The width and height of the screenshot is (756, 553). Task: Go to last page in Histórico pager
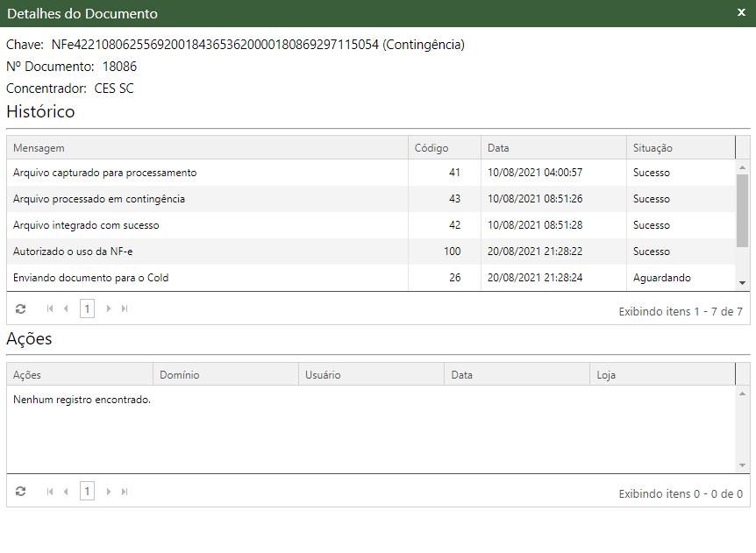[x=125, y=308]
